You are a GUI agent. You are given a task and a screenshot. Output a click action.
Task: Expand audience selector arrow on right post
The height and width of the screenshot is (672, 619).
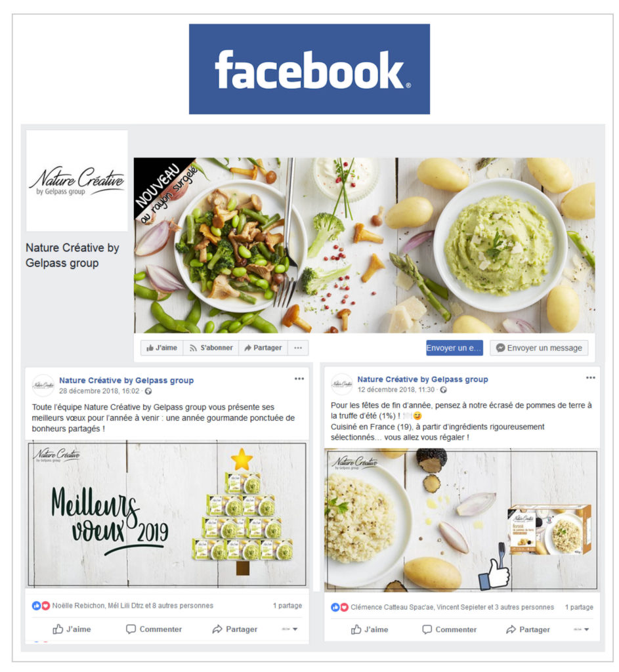(582, 629)
